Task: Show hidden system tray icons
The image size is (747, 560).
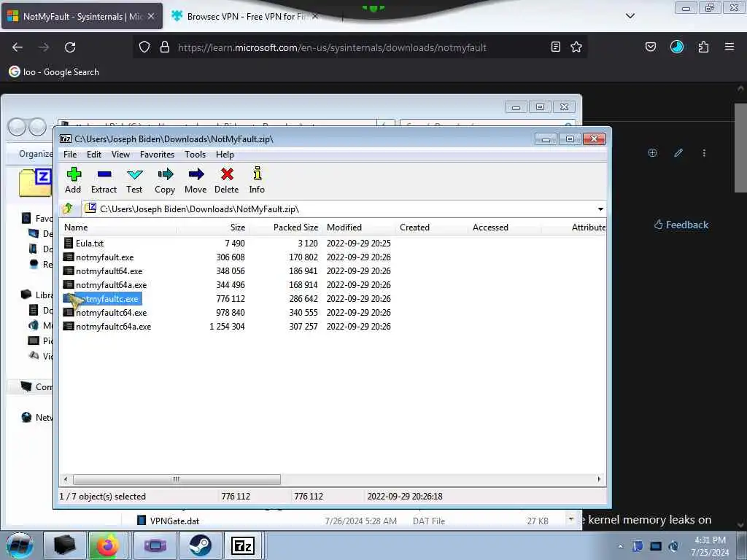Action: pyautogui.click(x=620, y=546)
